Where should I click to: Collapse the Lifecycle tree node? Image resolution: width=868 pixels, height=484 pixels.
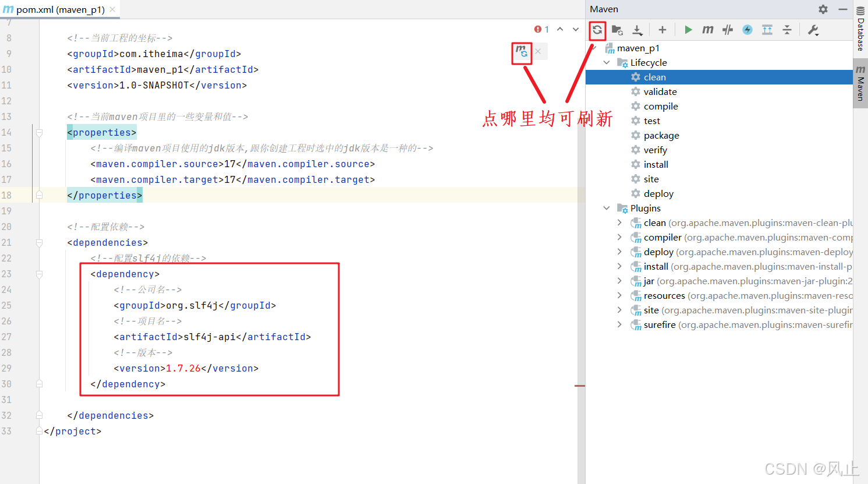point(607,62)
